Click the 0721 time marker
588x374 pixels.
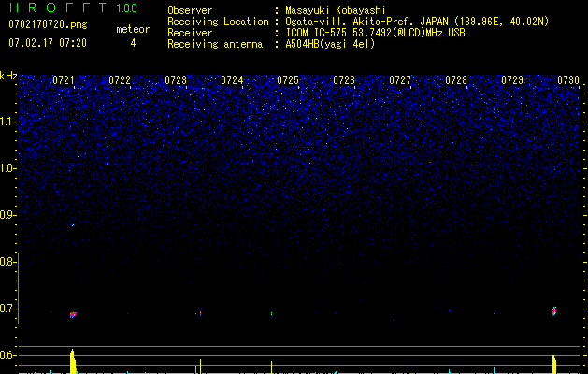[x=64, y=80]
